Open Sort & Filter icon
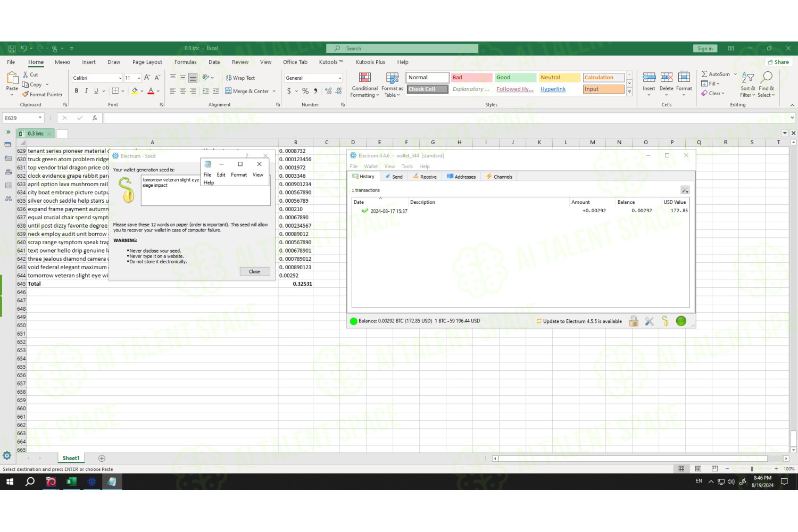Screen dimensions: 798x532 748,78
